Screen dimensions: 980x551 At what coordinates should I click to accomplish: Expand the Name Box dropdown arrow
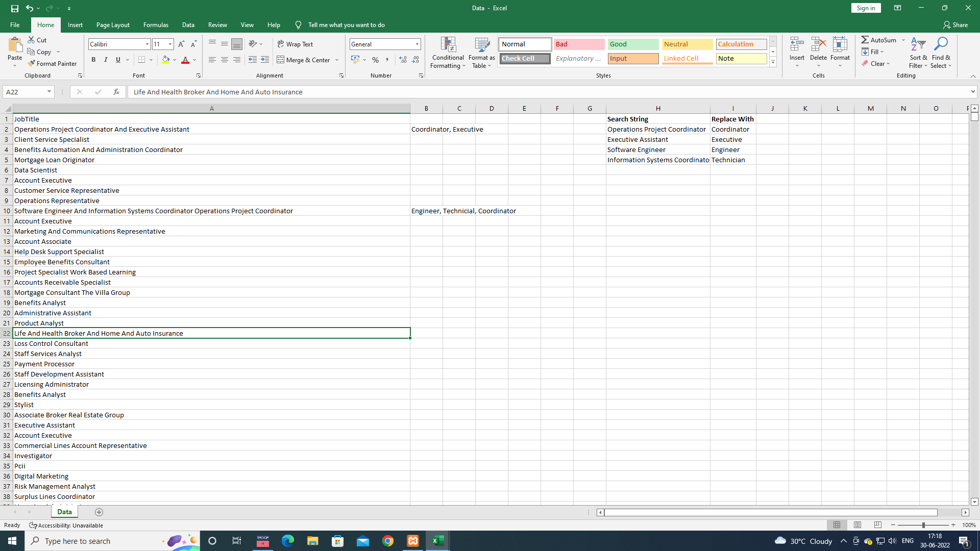point(49,92)
